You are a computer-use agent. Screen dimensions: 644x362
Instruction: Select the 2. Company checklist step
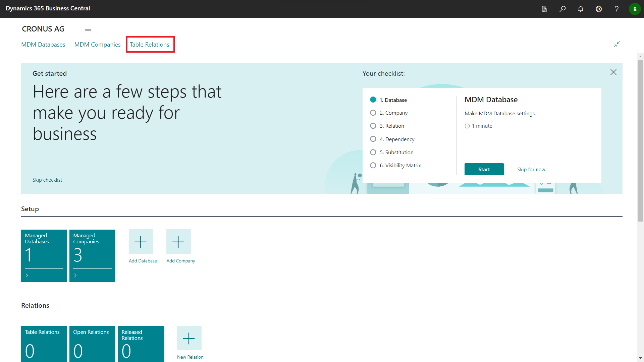tap(393, 113)
